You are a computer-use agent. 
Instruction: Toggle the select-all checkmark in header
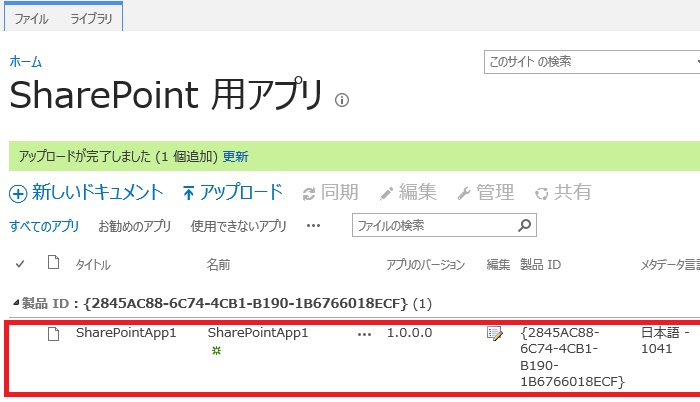tap(20, 264)
